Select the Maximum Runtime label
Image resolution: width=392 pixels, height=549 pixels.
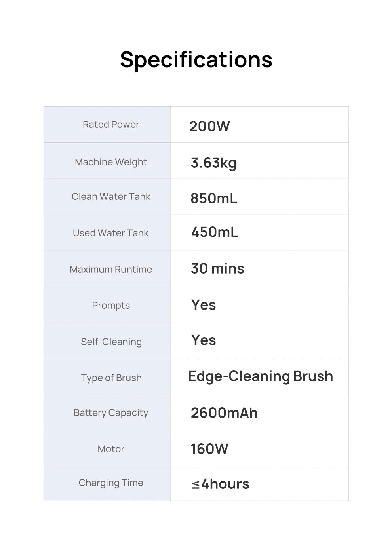(111, 270)
